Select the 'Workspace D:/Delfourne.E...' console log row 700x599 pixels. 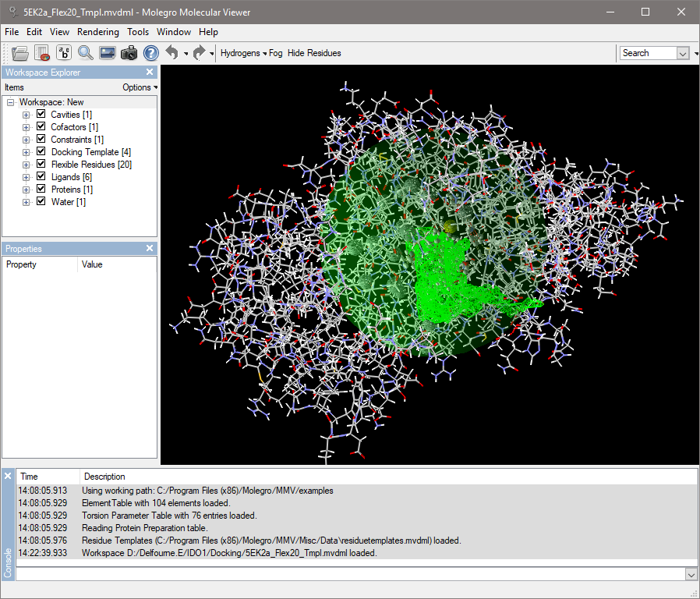[x=357, y=553]
